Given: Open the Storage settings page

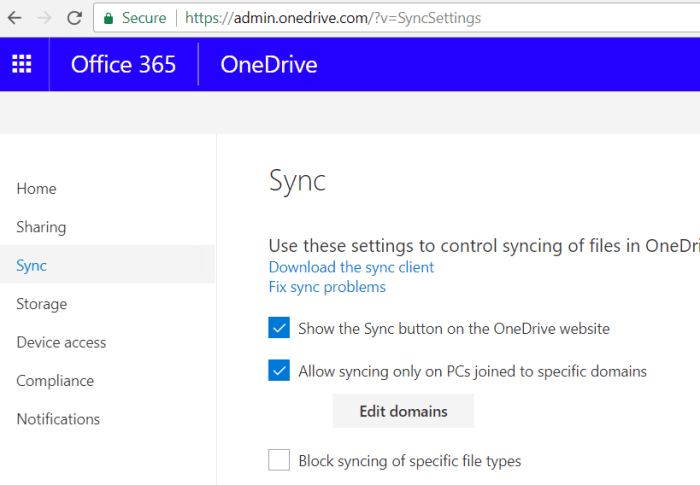Looking at the screenshot, I should [42, 304].
